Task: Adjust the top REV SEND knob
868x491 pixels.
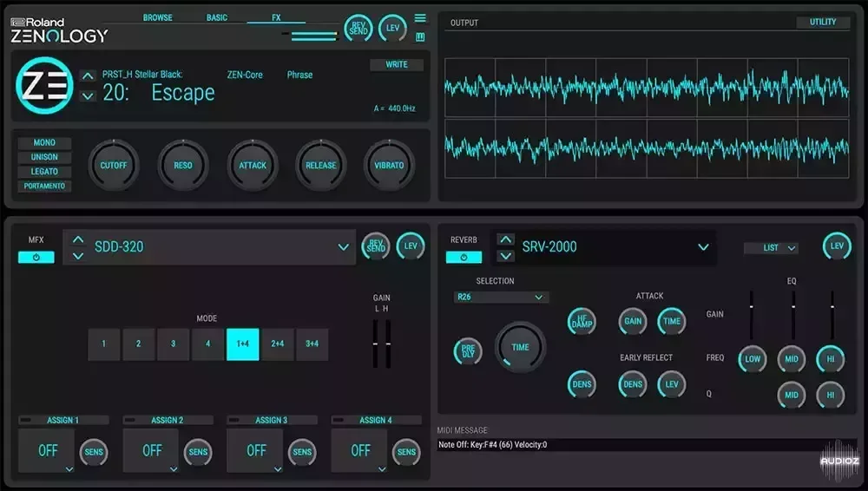Action: coord(358,29)
